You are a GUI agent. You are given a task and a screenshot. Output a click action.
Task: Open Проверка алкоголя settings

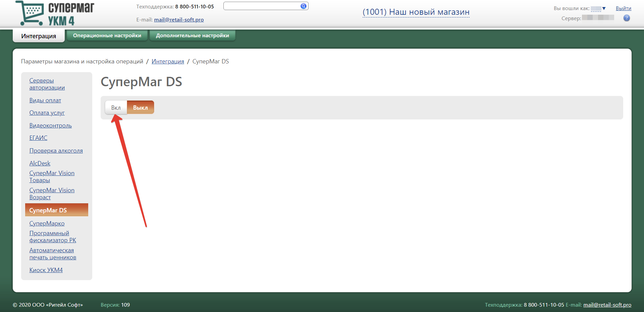[56, 151]
